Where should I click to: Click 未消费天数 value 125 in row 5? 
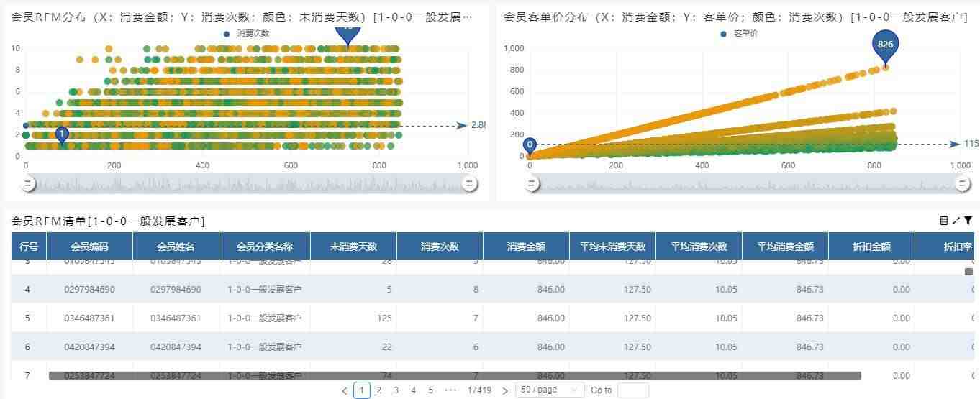pyautogui.click(x=353, y=318)
